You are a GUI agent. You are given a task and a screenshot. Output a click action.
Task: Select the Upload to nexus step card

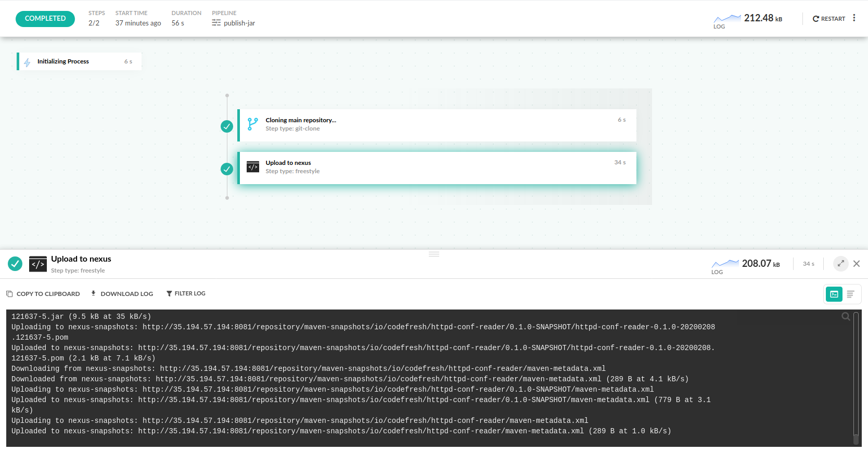click(x=437, y=167)
